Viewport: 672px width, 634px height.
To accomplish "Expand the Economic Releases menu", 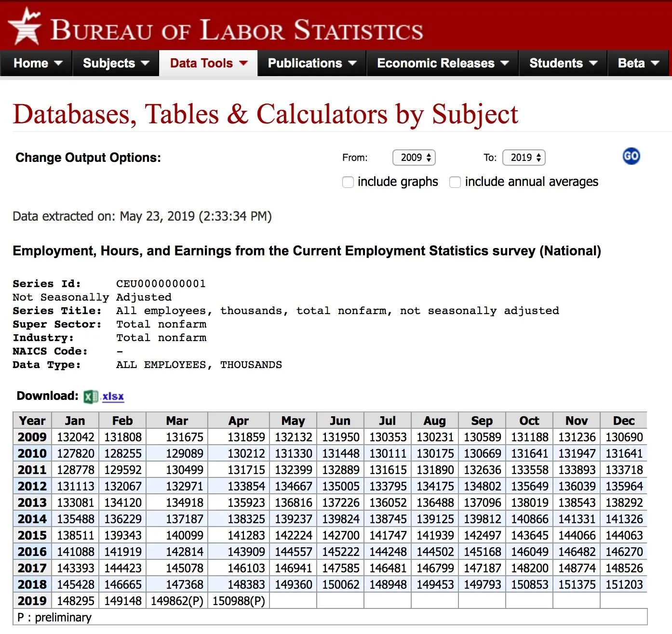I will pos(443,63).
